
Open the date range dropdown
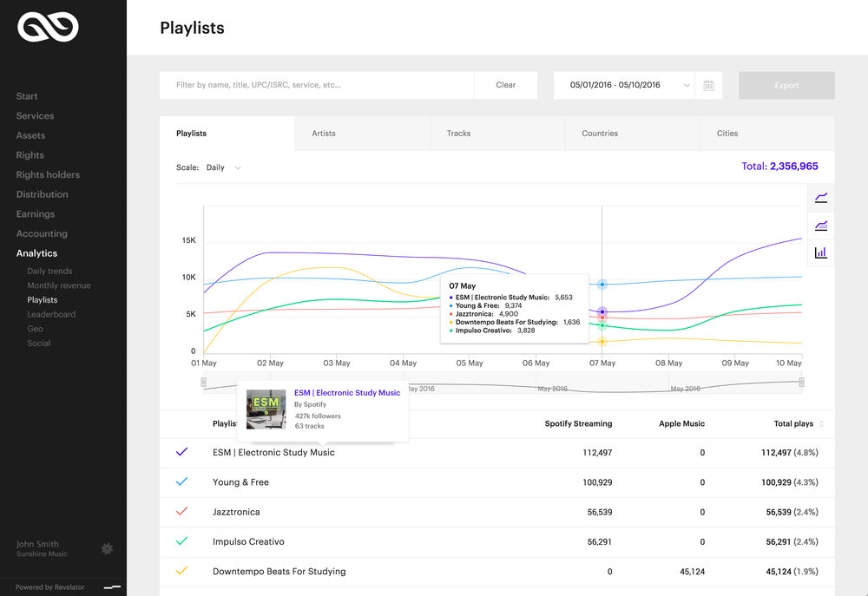624,85
